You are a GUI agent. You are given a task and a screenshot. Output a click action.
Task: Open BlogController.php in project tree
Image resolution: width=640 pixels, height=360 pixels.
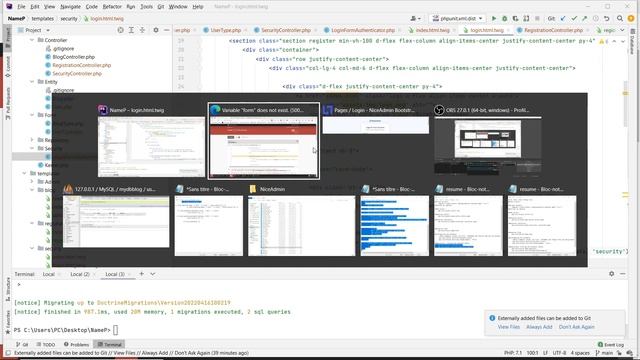pos(73,57)
